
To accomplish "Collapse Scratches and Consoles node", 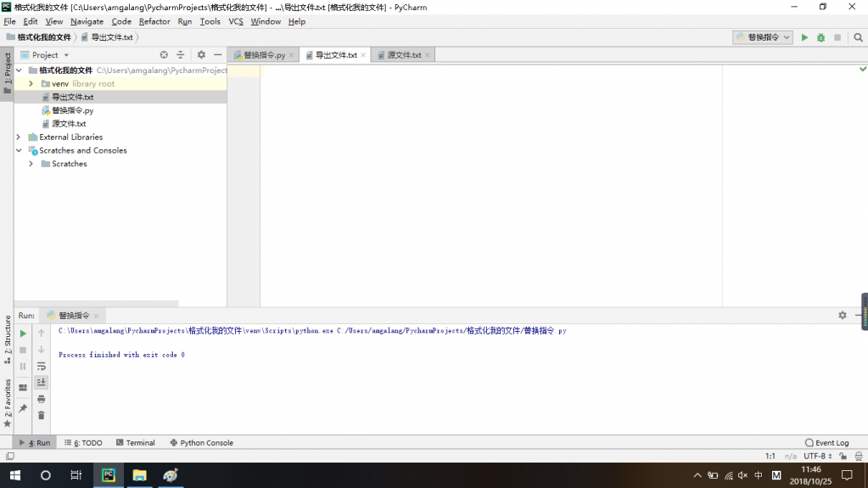I will click(x=19, y=150).
